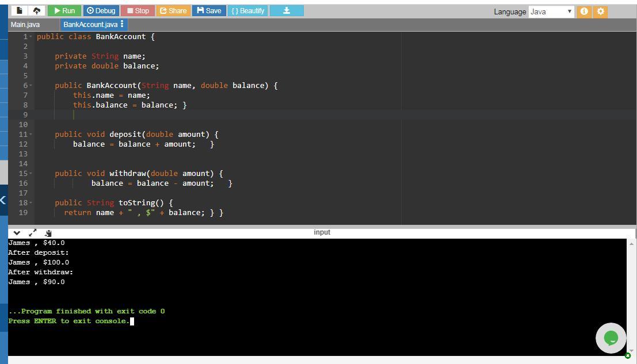637x364 pixels.
Task: Open the settings gear icon
Action: click(x=600, y=12)
